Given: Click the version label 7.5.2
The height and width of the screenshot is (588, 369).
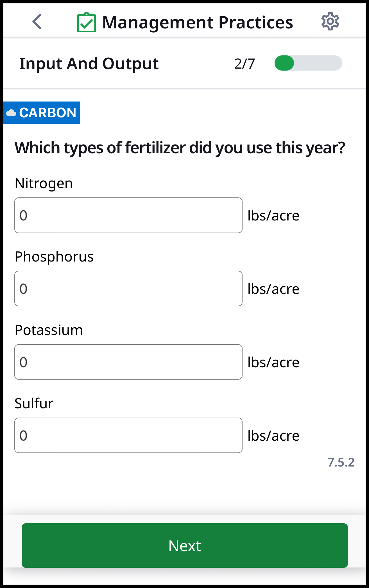Looking at the screenshot, I should click(x=341, y=463).
